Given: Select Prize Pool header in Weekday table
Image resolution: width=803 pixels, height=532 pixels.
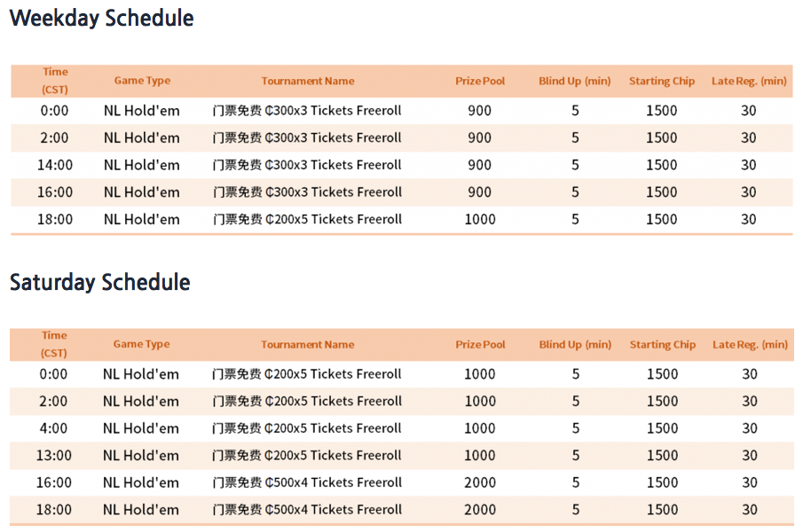Looking at the screenshot, I should pos(480,81).
